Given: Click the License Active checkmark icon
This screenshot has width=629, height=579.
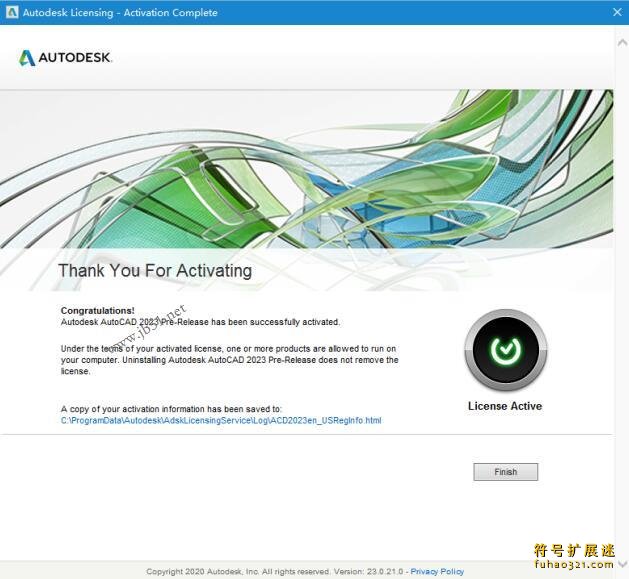Looking at the screenshot, I should coord(505,350).
